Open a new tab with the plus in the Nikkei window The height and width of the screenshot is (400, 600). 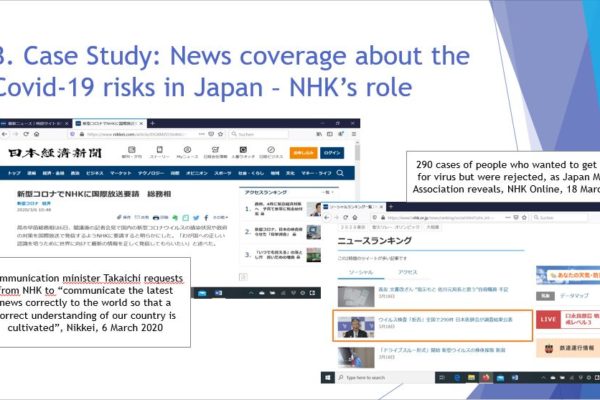152,123
